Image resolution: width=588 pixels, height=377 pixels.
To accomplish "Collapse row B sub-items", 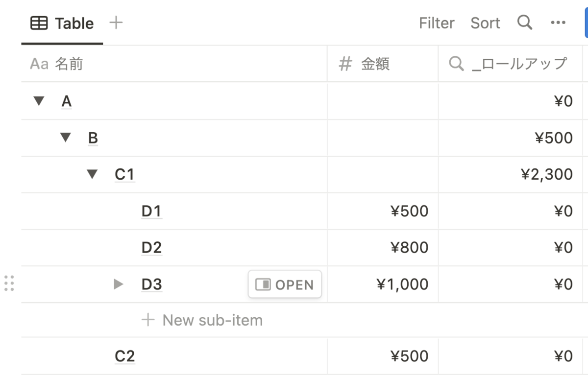I will point(65,138).
